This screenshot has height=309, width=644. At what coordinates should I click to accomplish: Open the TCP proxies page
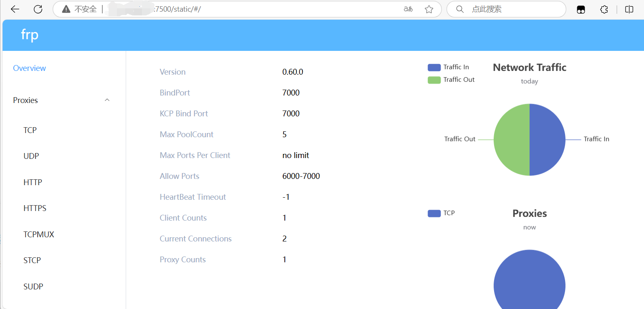(30, 130)
